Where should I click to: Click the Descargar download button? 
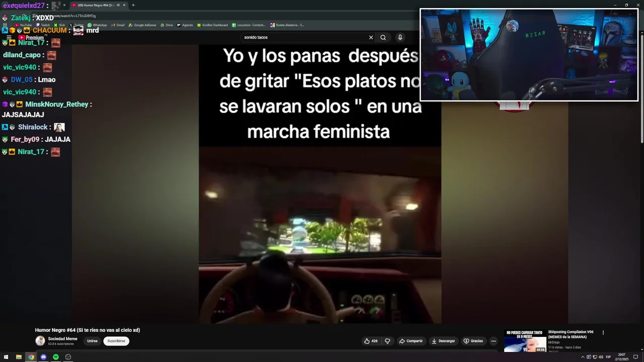pyautogui.click(x=443, y=341)
